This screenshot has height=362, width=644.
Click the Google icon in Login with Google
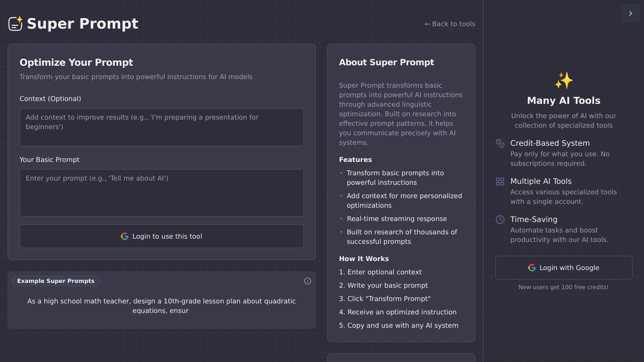pyautogui.click(x=532, y=268)
